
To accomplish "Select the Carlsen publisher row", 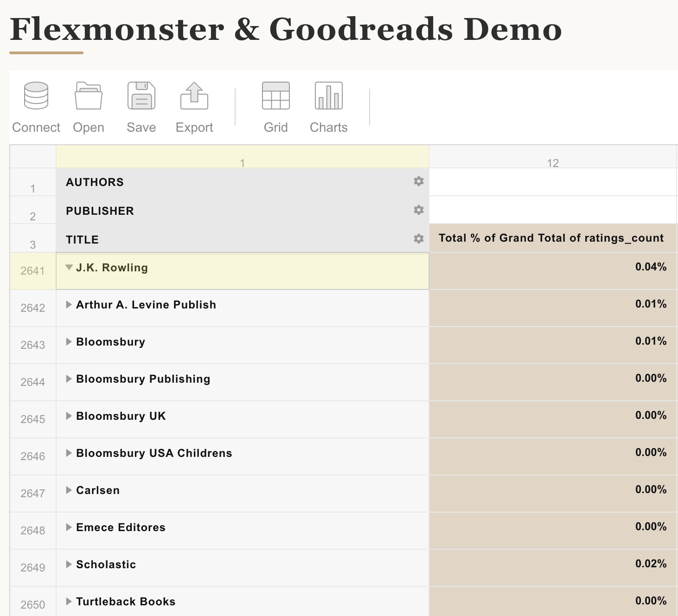I will [98, 490].
